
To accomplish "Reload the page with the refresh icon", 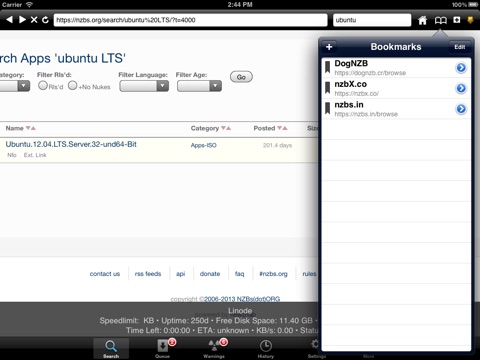I will click(x=45, y=20).
